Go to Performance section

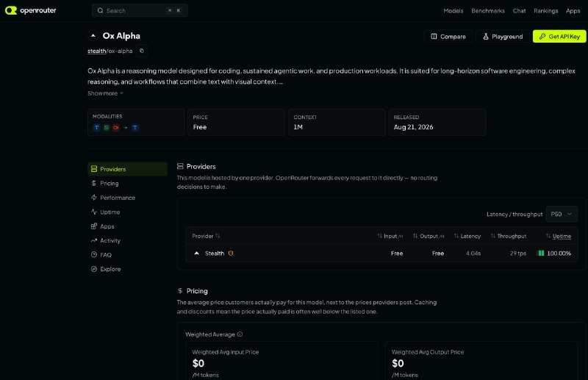coord(127,198)
